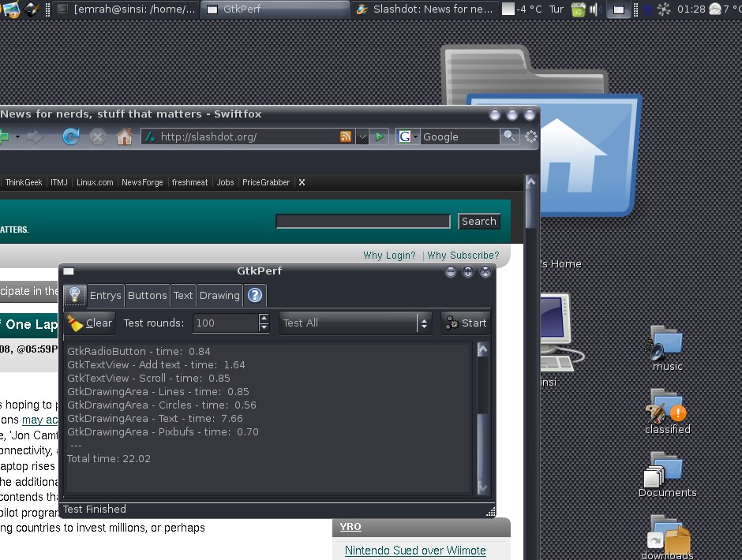This screenshot has width=742, height=560.
Task: Start the GtkPerf test run
Action: [x=466, y=323]
